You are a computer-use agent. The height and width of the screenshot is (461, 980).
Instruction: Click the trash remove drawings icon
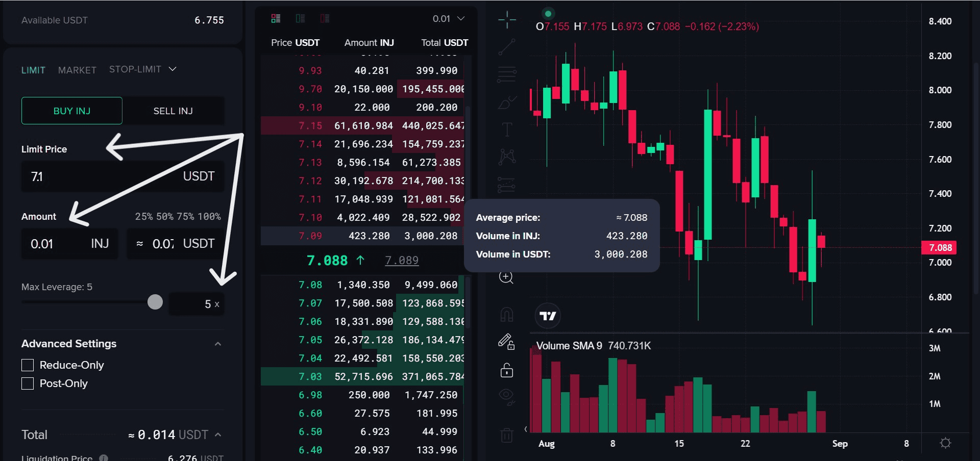click(507, 434)
